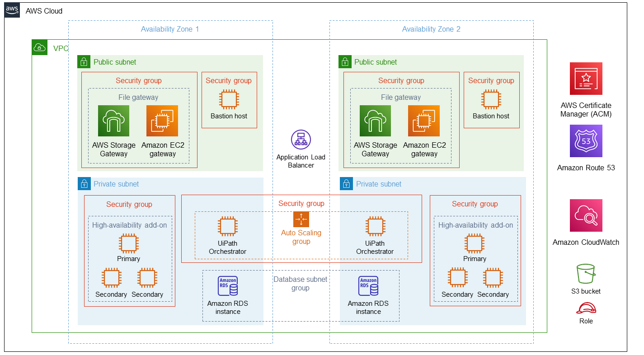The height and width of the screenshot is (355, 644).
Task: Select the Availability Zone 2 public subnet lock icon
Action: [x=345, y=62]
